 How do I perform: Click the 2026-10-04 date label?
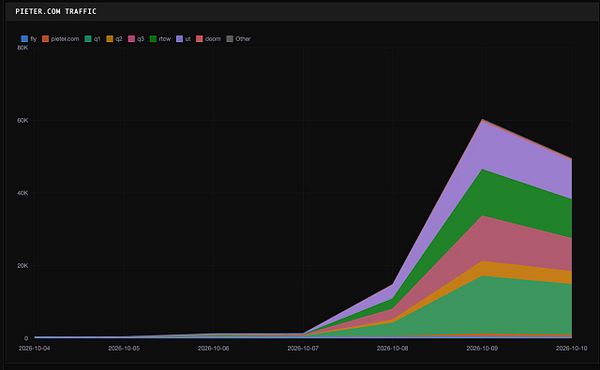(x=34, y=348)
